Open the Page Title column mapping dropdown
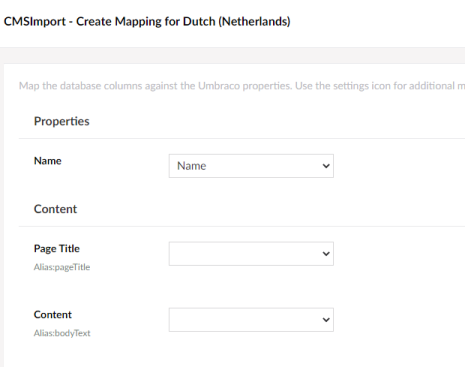The width and height of the screenshot is (465, 367). 251,254
